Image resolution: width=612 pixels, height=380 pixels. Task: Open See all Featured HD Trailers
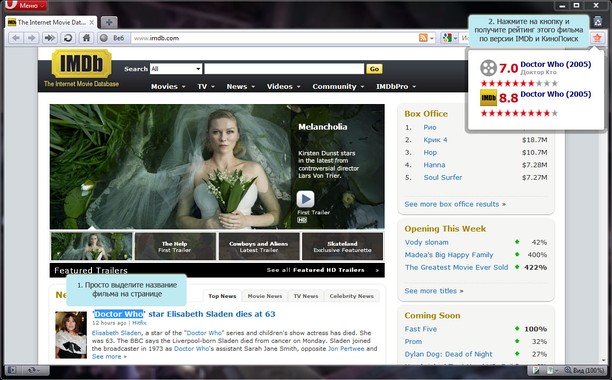click(323, 270)
